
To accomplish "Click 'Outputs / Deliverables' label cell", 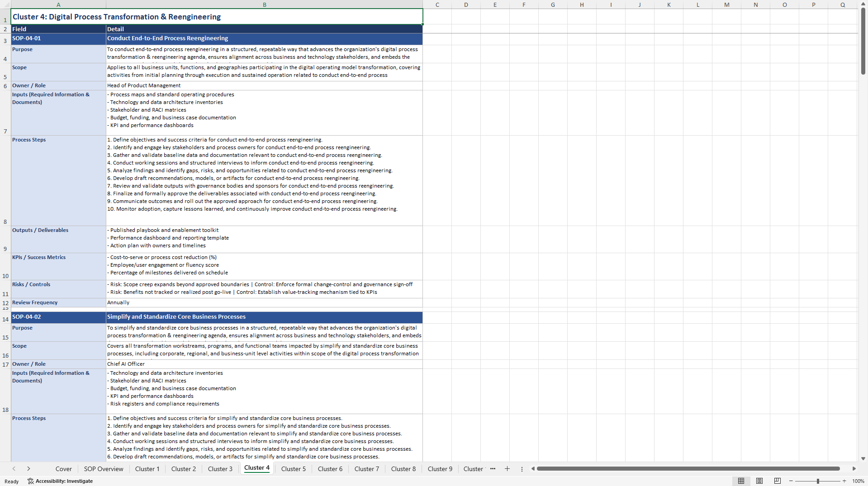I will pos(58,239).
